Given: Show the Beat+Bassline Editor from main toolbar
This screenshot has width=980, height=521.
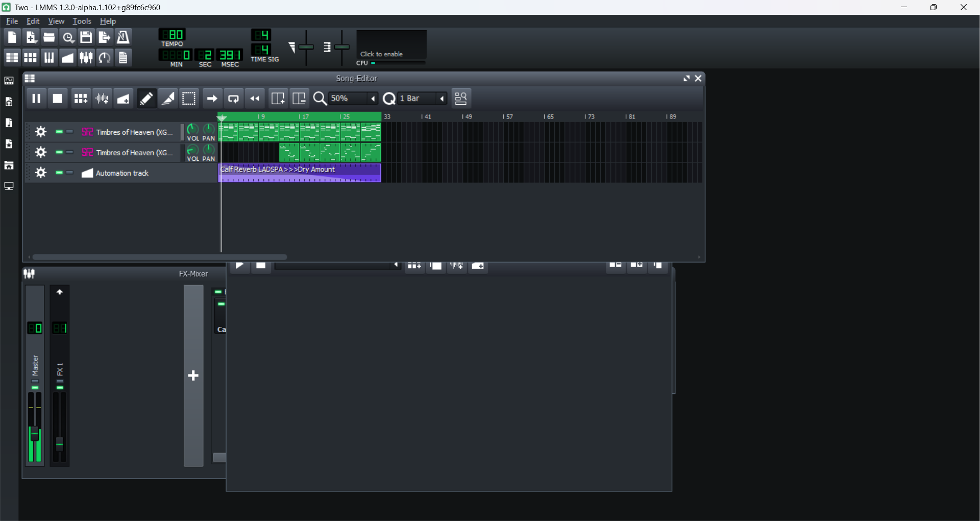Looking at the screenshot, I should tap(31, 58).
